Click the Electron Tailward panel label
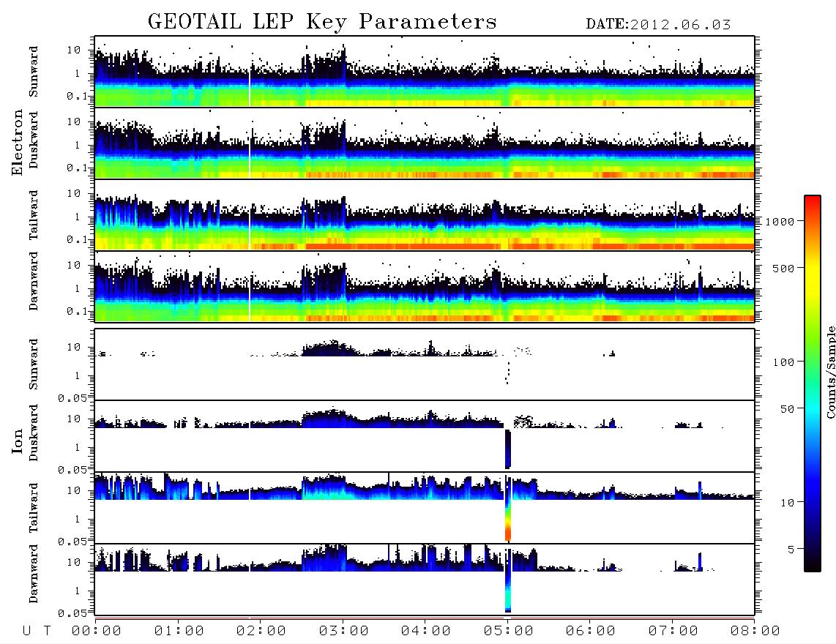This screenshot has height=644, width=836. [34, 215]
